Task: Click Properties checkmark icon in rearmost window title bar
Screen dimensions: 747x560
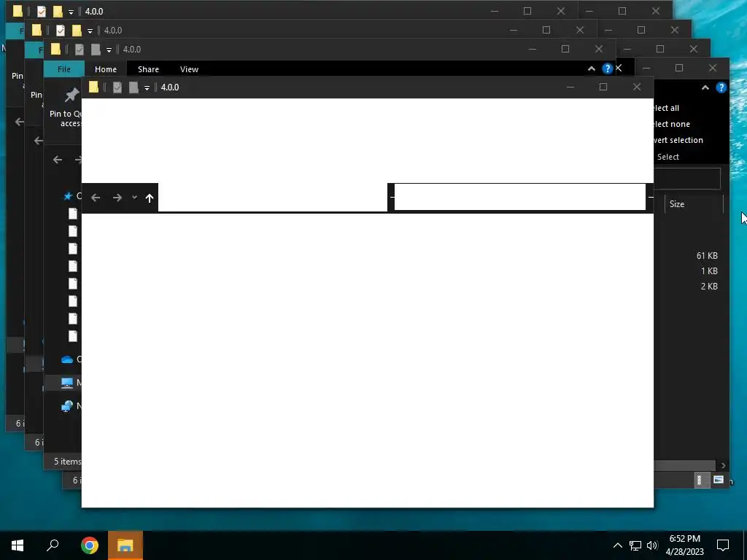Action: (x=41, y=11)
